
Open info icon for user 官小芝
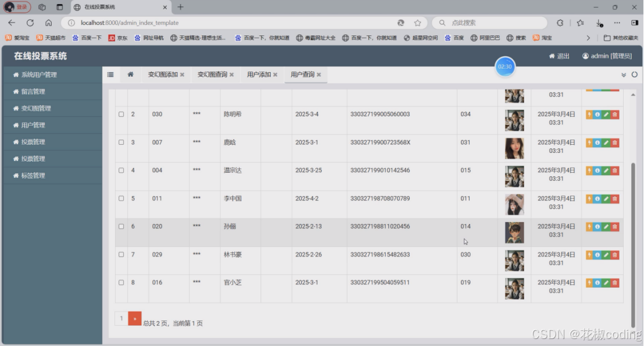pos(598,283)
